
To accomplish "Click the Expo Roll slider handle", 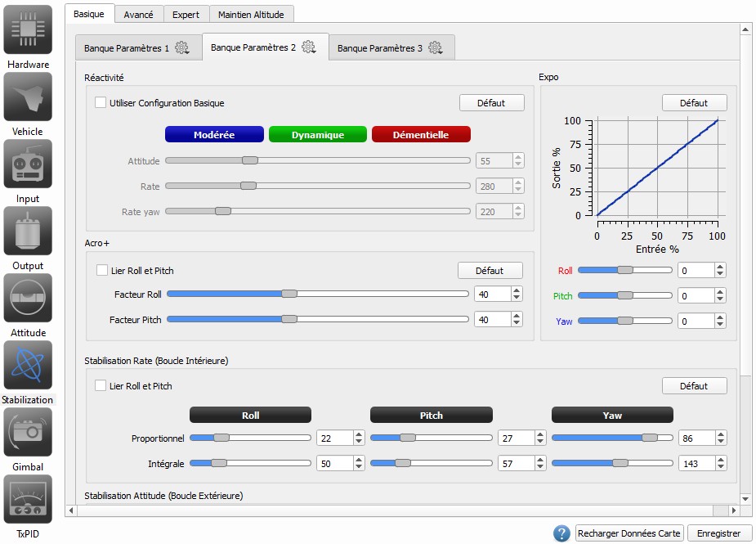I will coord(625,270).
